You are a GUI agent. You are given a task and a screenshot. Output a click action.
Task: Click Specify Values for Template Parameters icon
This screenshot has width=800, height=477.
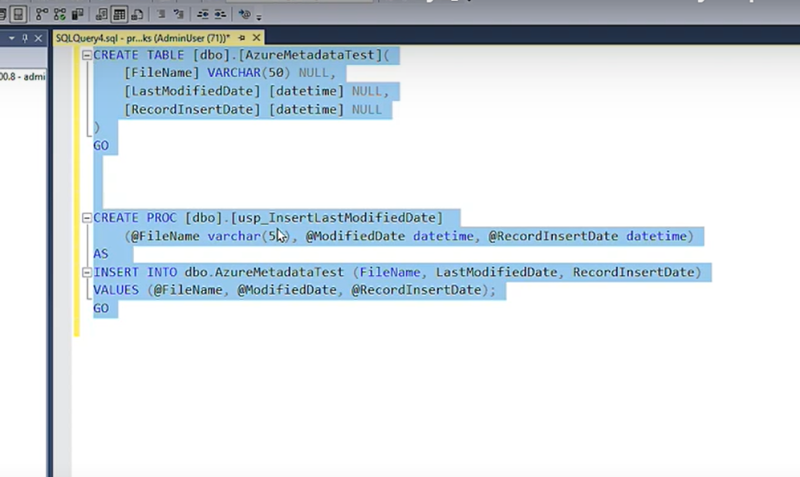[x=244, y=15]
